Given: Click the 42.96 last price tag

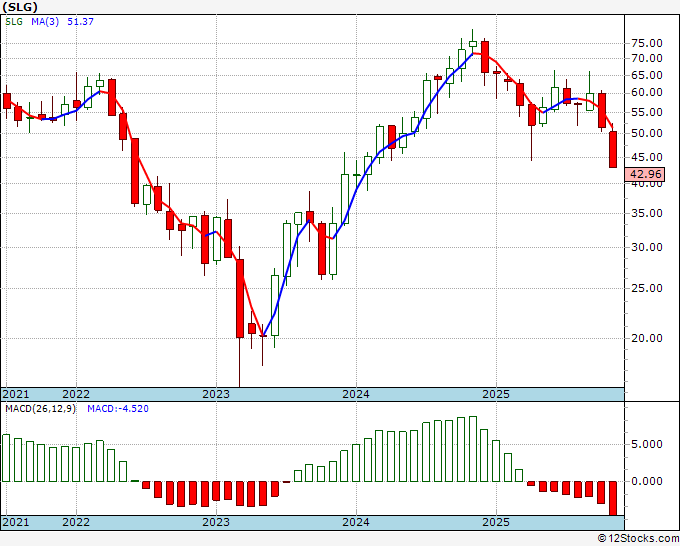Looking at the screenshot, I should pyautogui.click(x=645, y=174).
